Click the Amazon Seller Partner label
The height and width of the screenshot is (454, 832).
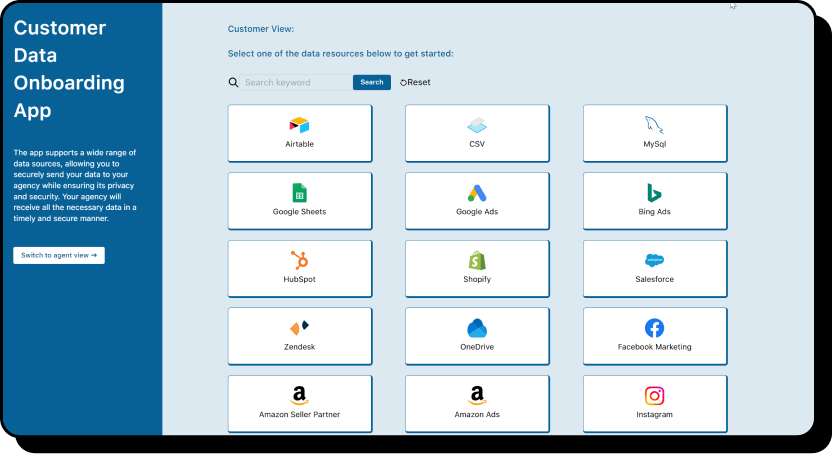coord(299,415)
